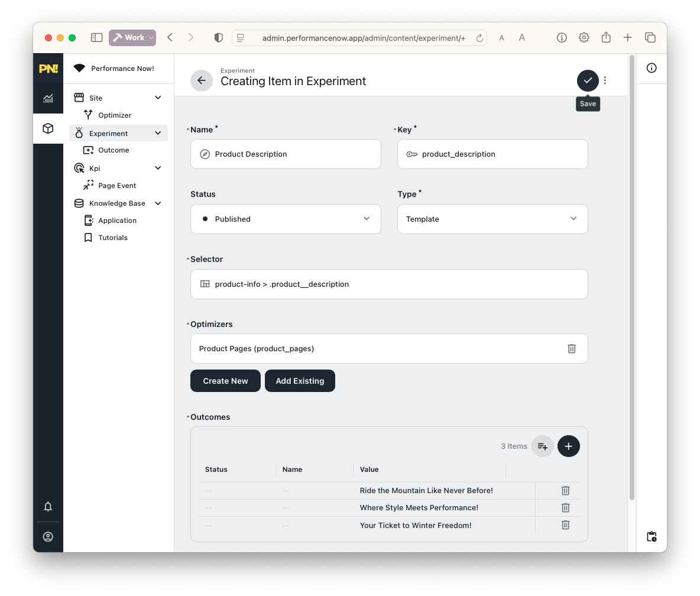Click the page vertical scrollbar
Viewport: 700px width, 596px height.
coord(631,277)
